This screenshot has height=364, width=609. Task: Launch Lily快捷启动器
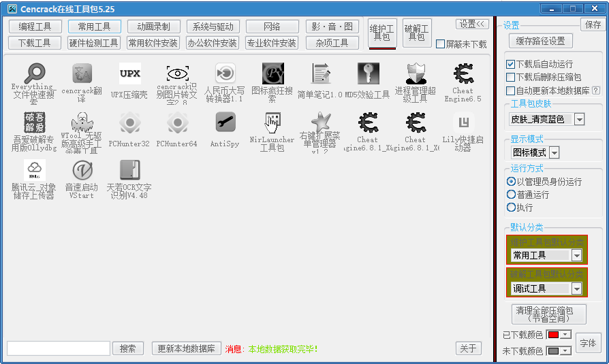pyautogui.click(x=463, y=122)
